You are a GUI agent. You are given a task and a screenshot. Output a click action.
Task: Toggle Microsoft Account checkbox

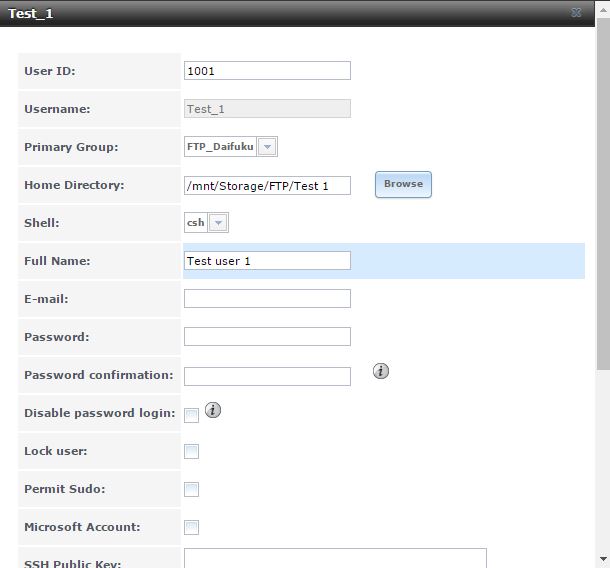pos(191,527)
